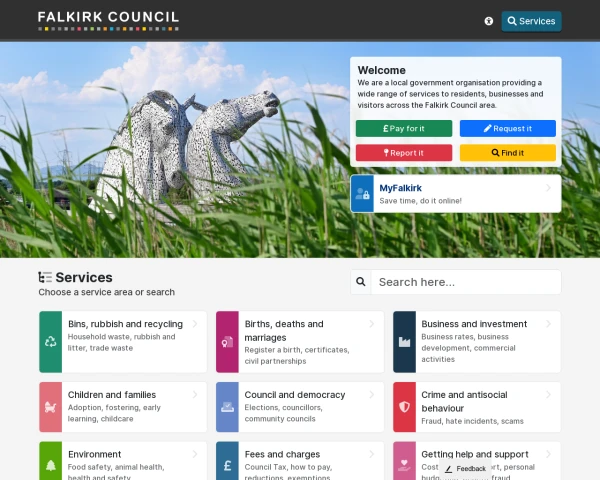Click chevron on Environment card
Viewport: 600px width, 480px height.
click(195, 454)
